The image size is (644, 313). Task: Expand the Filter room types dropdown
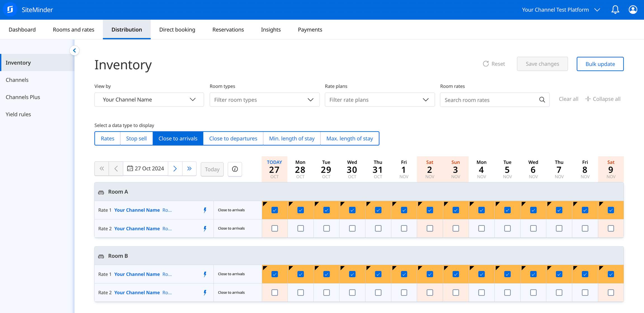(x=264, y=99)
